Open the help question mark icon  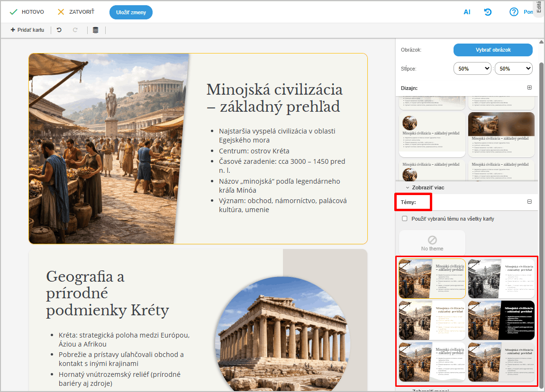(514, 12)
